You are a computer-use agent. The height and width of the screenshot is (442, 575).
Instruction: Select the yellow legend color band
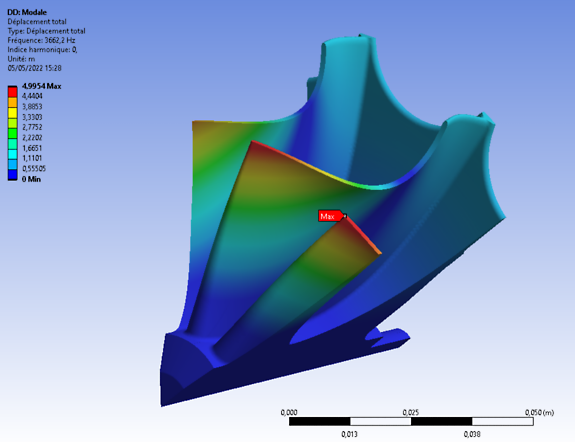pos(12,113)
